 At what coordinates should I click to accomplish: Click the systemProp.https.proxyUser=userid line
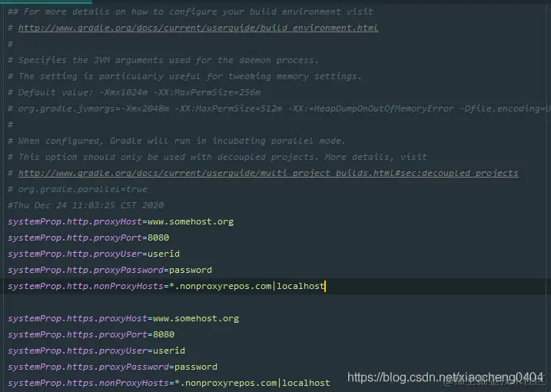click(96, 350)
